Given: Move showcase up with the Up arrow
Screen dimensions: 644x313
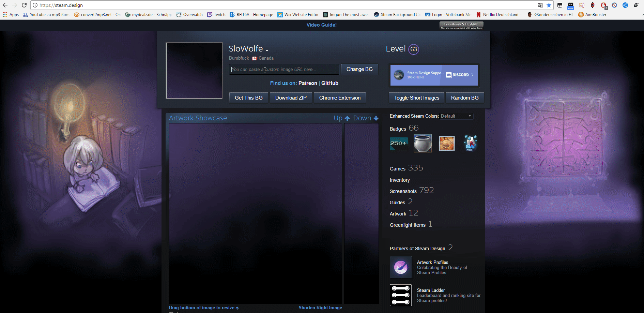Looking at the screenshot, I should pyautogui.click(x=342, y=118).
